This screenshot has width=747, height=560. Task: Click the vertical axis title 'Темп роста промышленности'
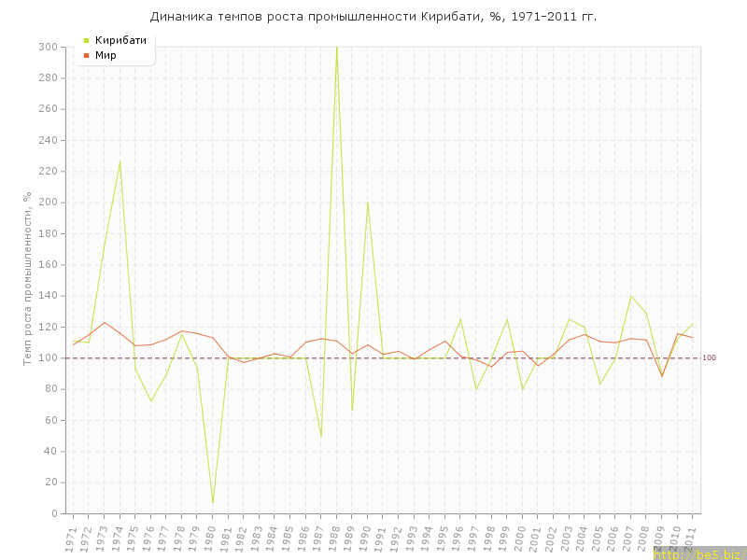pos(28,279)
